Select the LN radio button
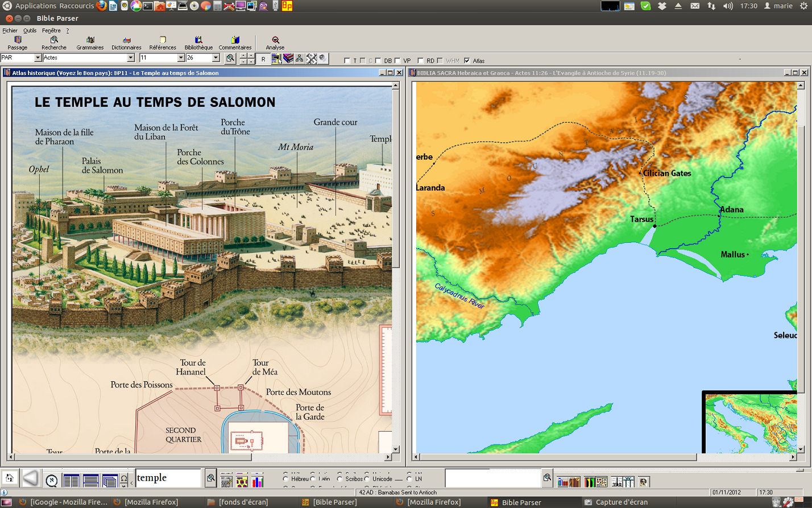812x508 pixels. tap(409, 479)
